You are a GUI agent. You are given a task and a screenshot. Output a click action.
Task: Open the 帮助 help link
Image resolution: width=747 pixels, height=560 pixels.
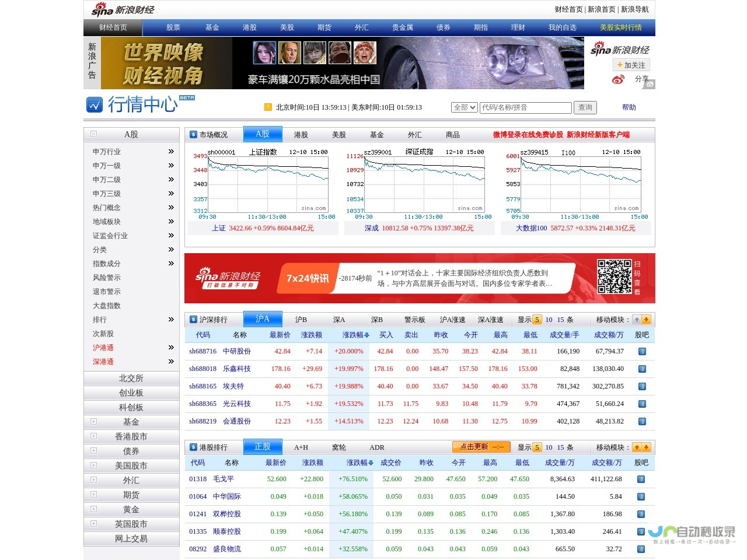tap(629, 107)
